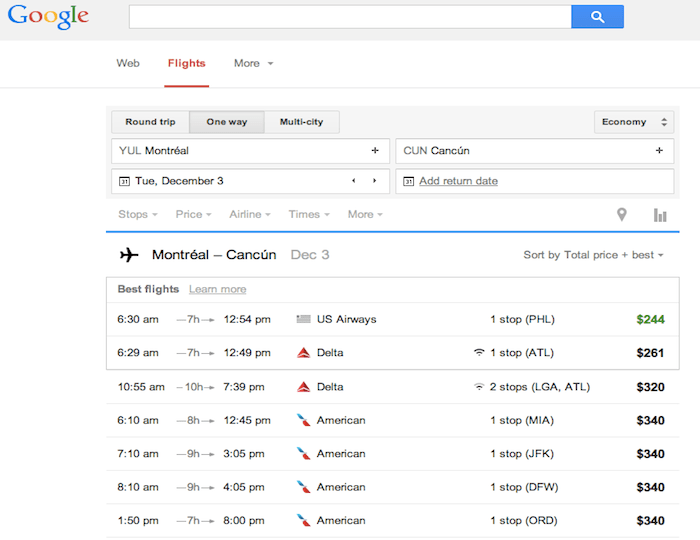The image size is (700, 540).
Task: Open the Times filter dropdown
Action: [x=309, y=215]
